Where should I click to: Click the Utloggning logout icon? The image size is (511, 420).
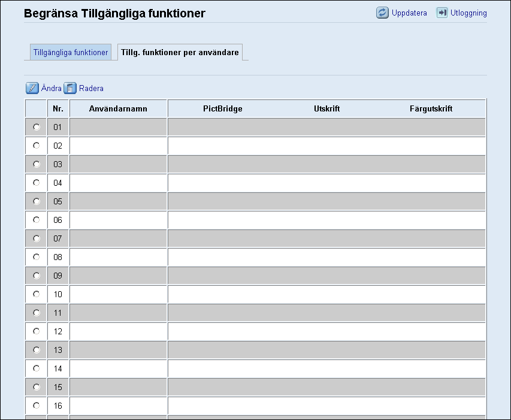442,13
